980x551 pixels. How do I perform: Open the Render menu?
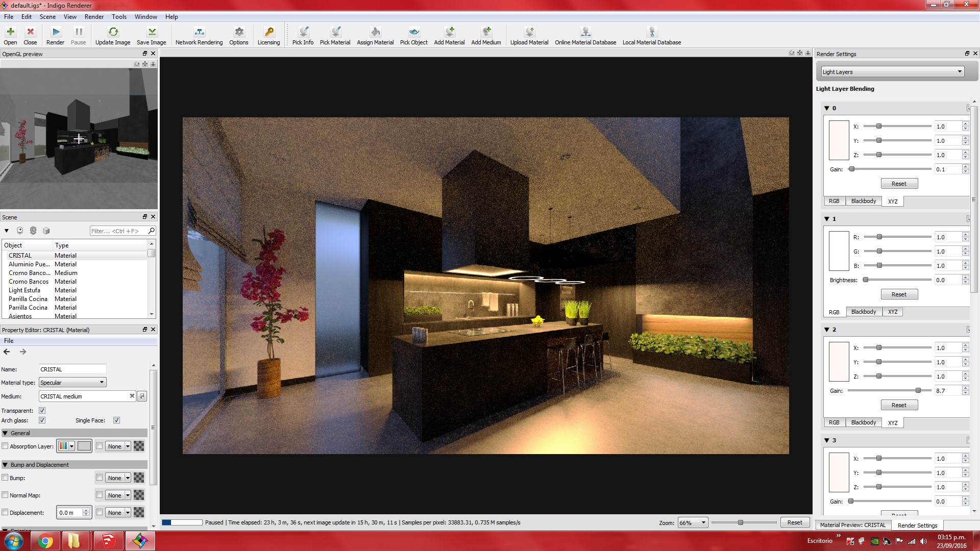94,17
